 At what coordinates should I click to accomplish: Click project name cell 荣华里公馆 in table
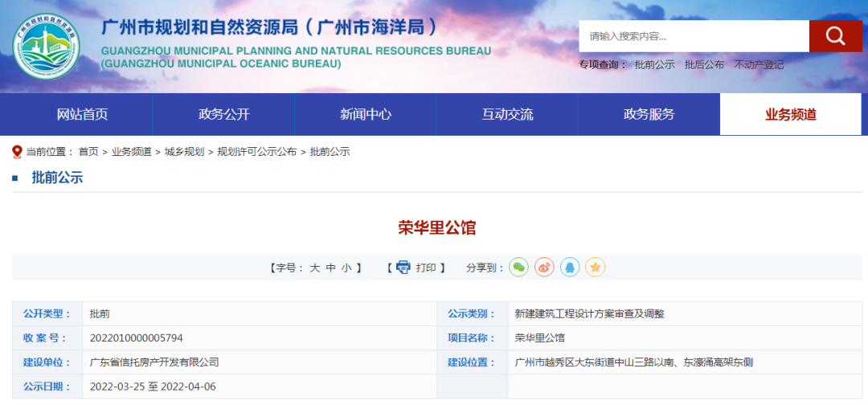[x=540, y=338]
